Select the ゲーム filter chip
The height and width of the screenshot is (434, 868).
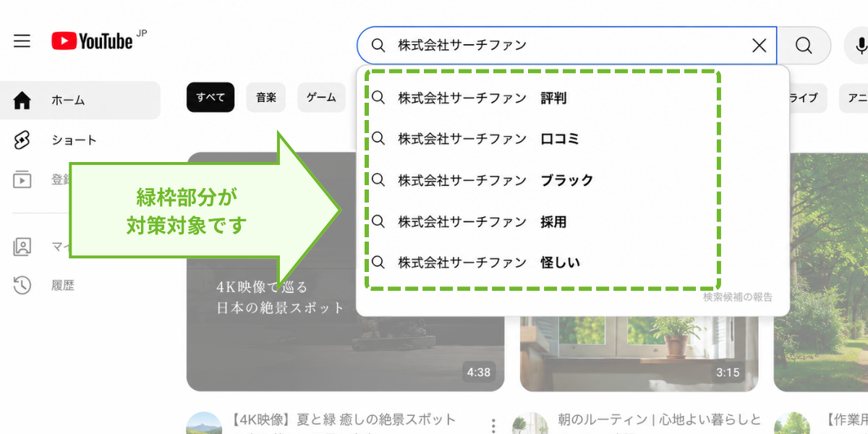tap(321, 98)
